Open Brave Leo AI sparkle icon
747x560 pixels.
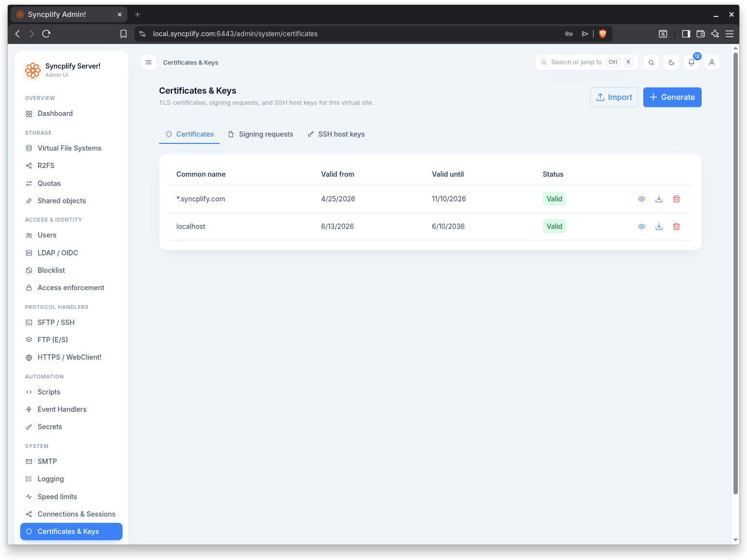[715, 34]
